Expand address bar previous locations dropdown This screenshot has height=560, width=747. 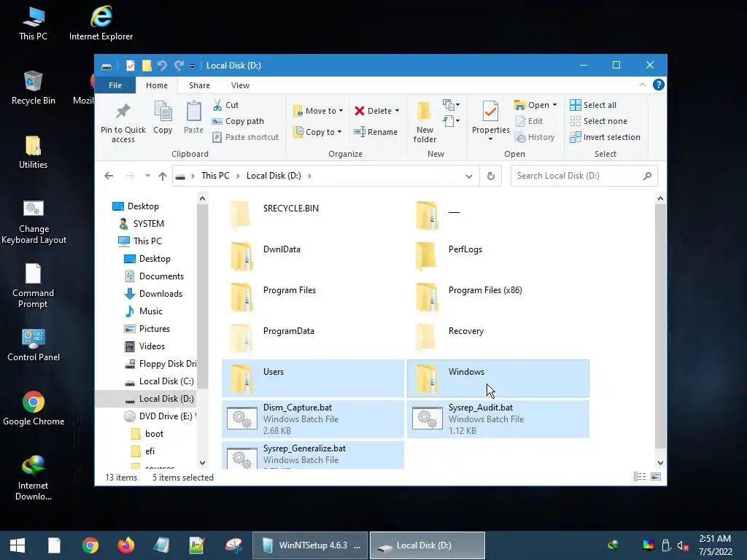[469, 176]
